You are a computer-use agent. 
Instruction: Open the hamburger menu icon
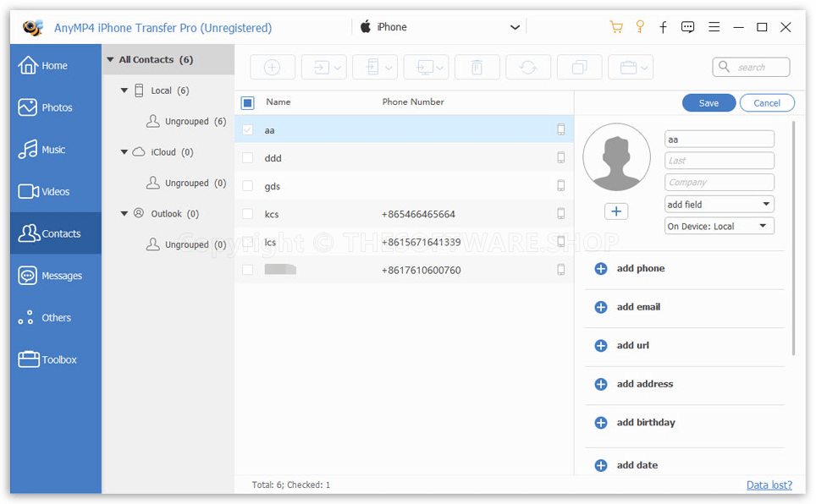714,27
